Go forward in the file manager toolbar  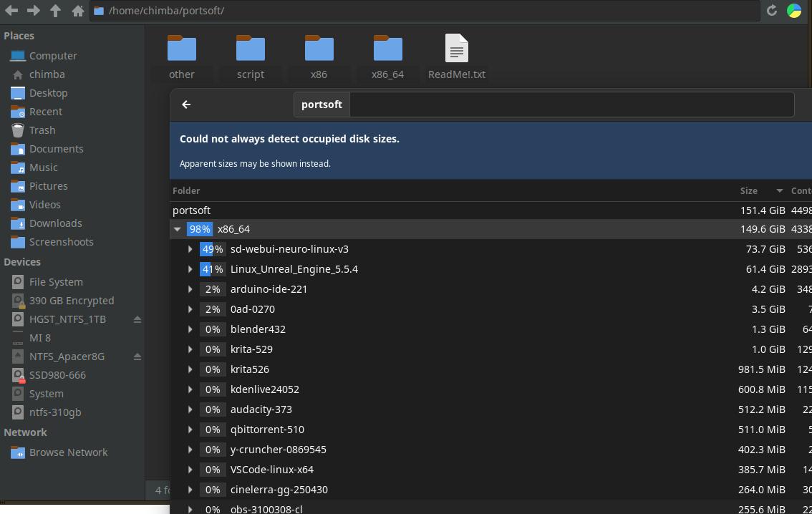(34, 10)
